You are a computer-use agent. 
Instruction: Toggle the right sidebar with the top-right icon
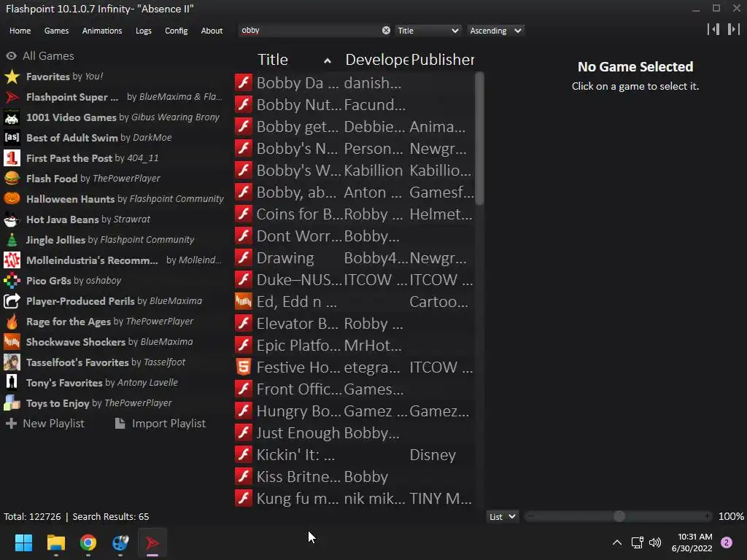tap(734, 29)
